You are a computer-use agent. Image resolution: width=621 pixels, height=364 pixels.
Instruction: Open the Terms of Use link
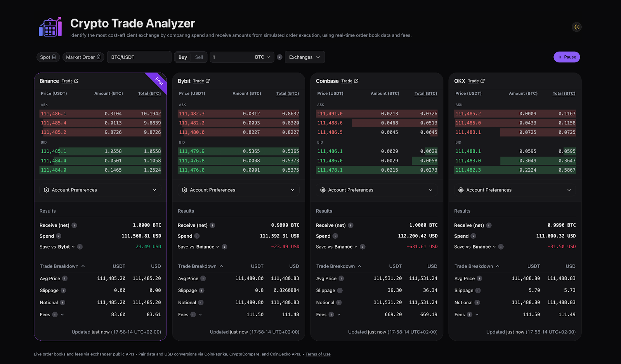(x=318, y=354)
